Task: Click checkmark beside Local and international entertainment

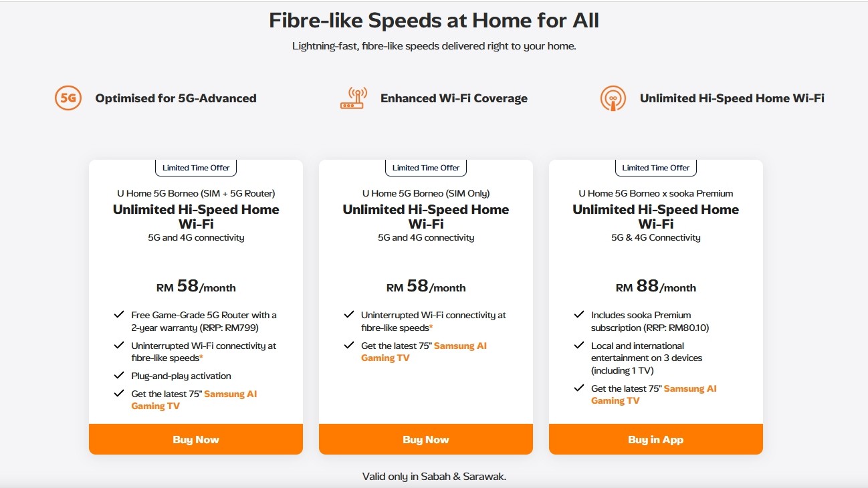Action: coord(579,346)
